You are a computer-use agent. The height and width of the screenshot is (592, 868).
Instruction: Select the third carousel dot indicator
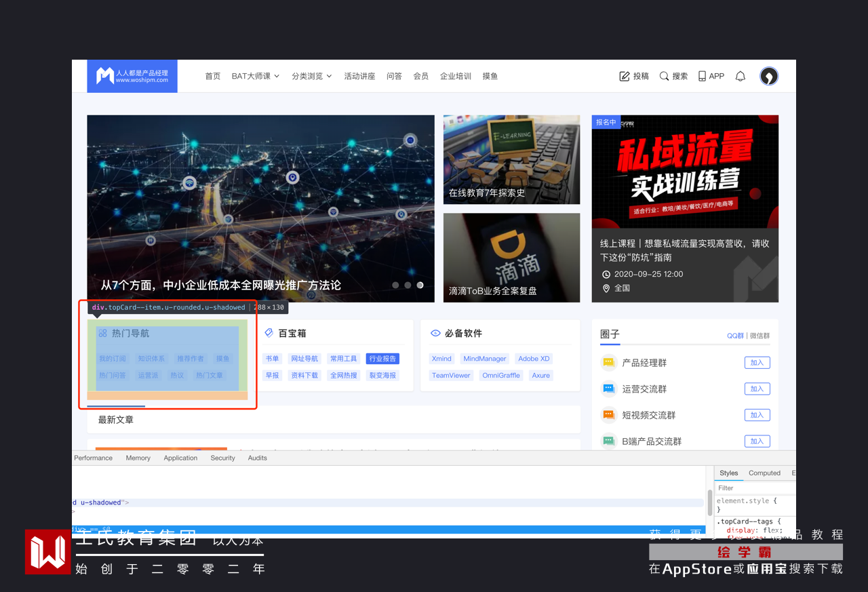pos(420,285)
